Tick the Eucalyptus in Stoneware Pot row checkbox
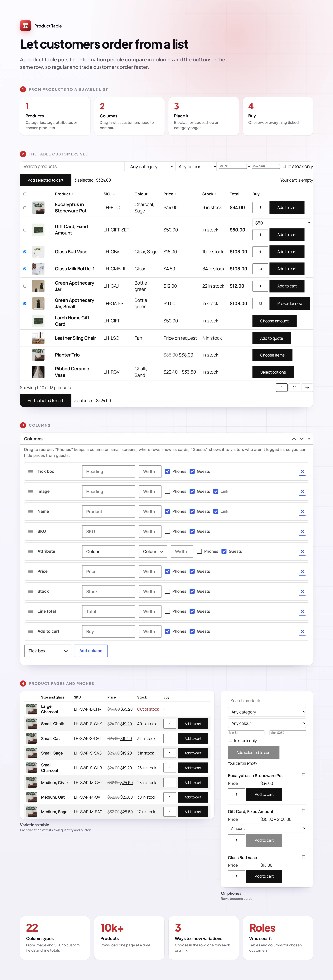This screenshot has width=333, height=980. pyautogui.click(x=25, y=208)
